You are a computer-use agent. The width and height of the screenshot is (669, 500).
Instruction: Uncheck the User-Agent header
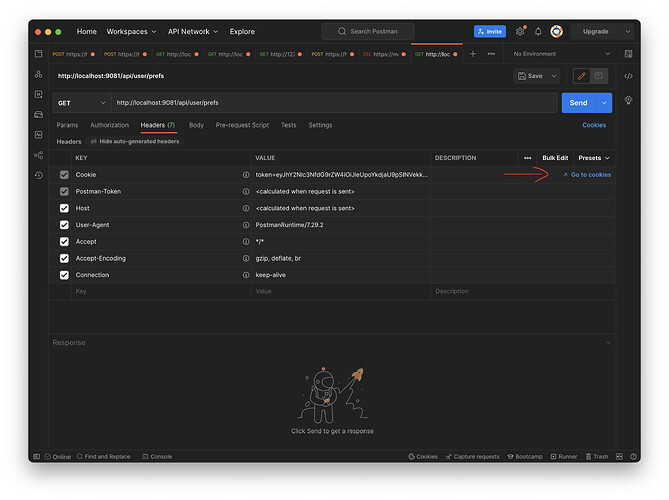pos(64,225)
